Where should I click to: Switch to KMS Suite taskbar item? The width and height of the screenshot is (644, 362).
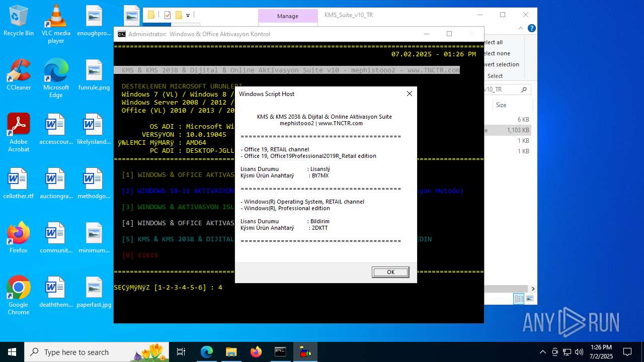305,352
